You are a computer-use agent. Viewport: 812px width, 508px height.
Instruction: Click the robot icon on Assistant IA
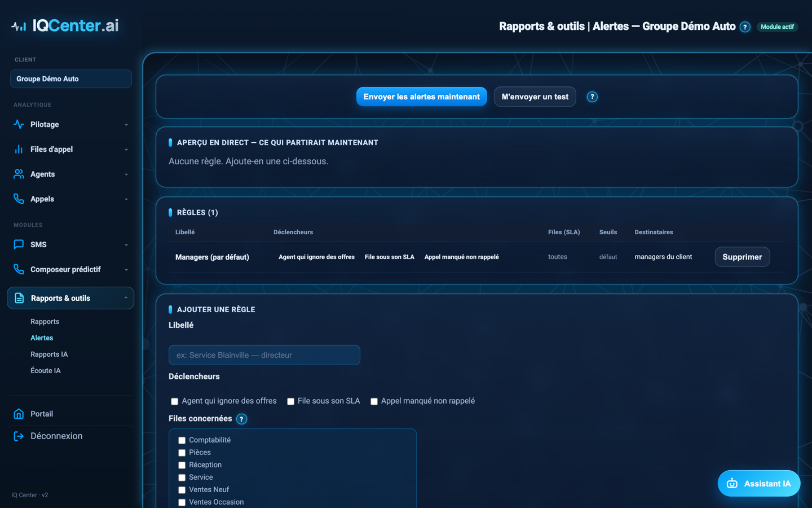(x=732, y=484)
